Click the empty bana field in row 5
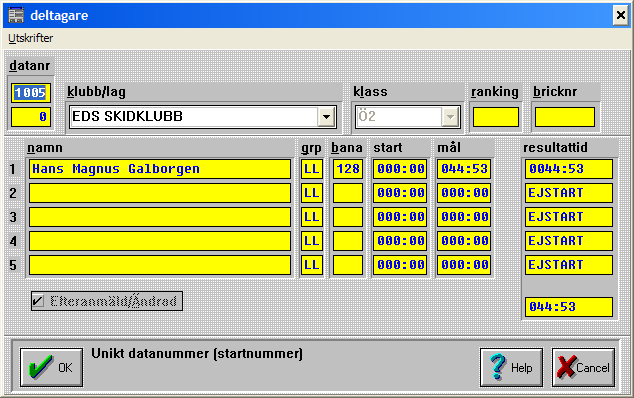The width and height of the screenshot is (634, 398). coord(348,265)
